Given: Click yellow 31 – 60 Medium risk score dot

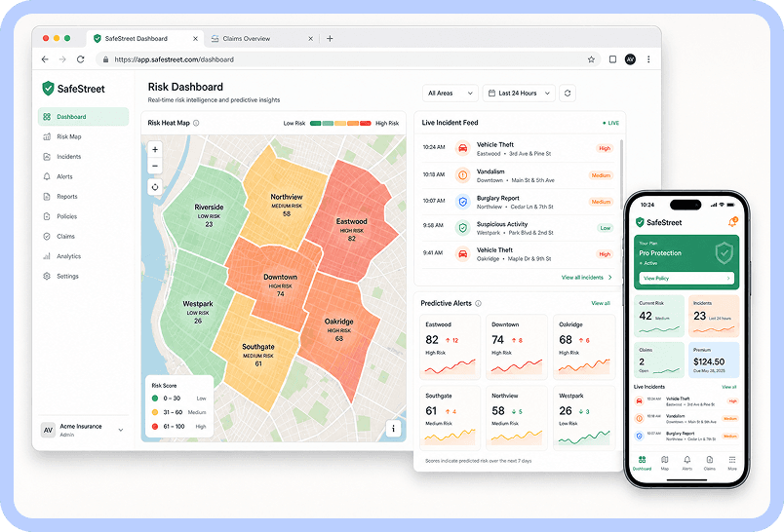Looking at the screenshot, I should tap(155, 412).
